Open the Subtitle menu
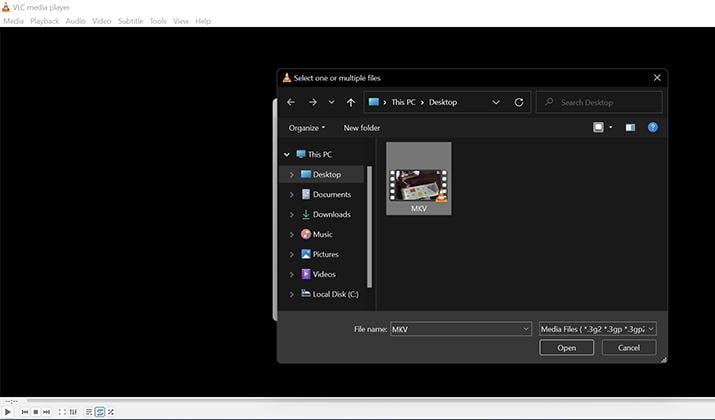 click(x=130, y=21)
